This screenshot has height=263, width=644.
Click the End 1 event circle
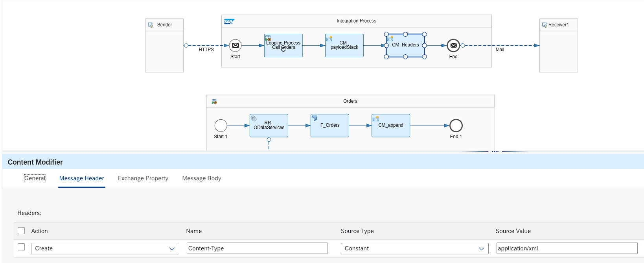(x=456, y=126)
